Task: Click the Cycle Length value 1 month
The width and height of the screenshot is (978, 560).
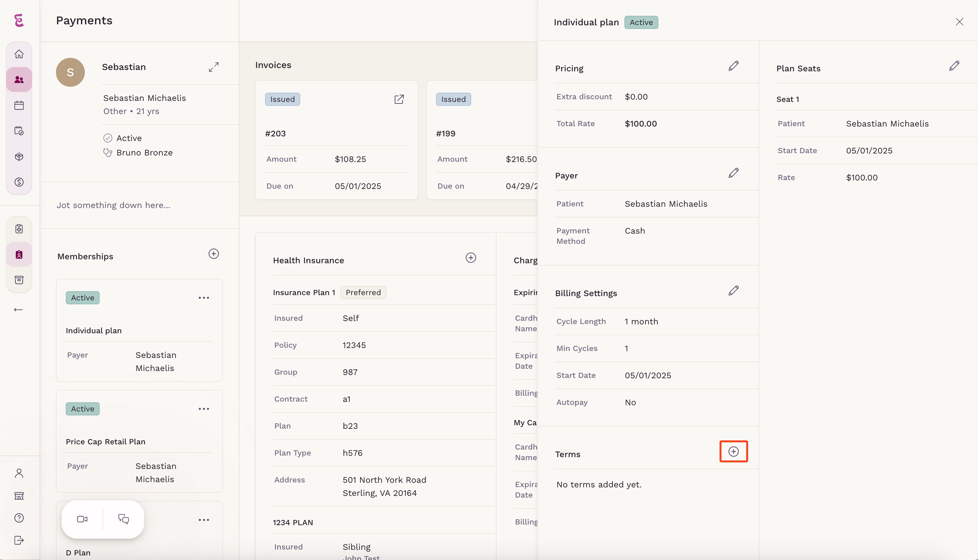Action: point(641,321)
